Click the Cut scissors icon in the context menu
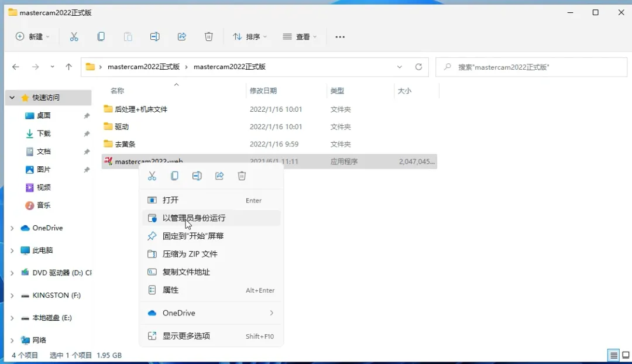 [x=152, y=176]
